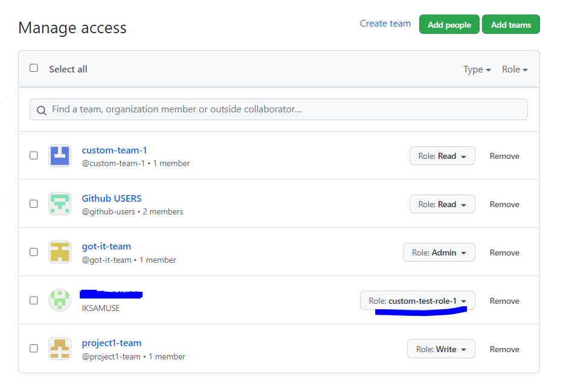Click the custom-team-1 team avatar

(59, 155)
